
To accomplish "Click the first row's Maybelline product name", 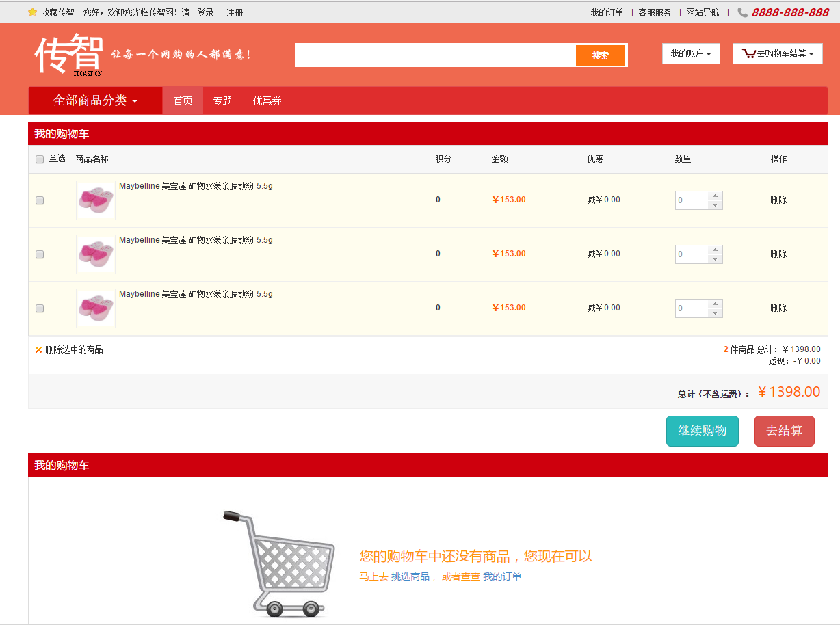I will (x=196, y=186).
